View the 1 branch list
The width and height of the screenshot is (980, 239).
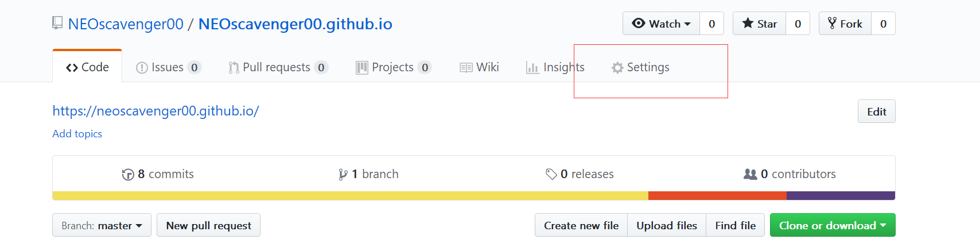click(x=368, y=174)
